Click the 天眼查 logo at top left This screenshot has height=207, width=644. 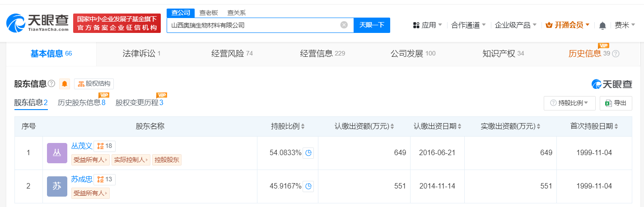click(x=37, y=23)
